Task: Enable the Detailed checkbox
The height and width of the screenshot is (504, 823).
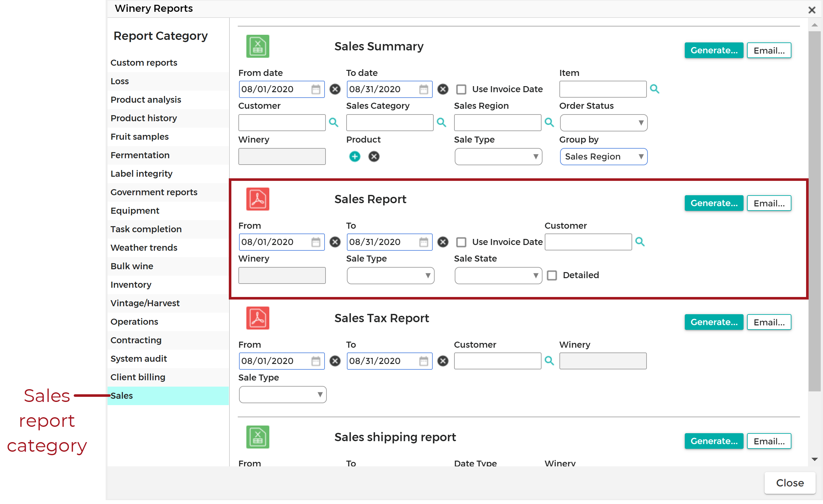Action: point(552,276)
